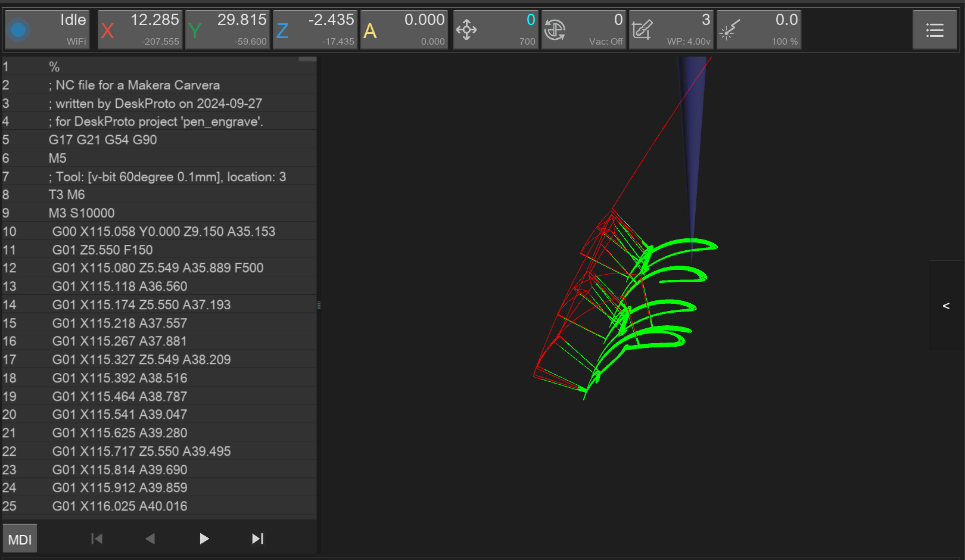Click the laser power icon

click(x=729, y=29)
